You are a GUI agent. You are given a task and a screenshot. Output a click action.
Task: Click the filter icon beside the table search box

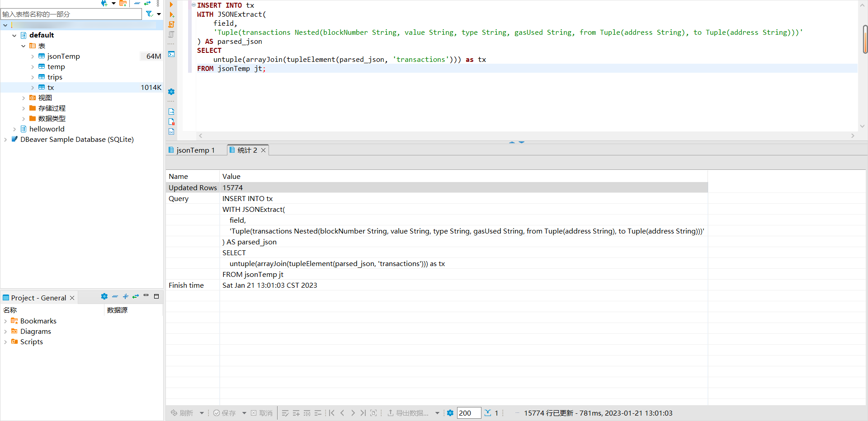click(x=149, y=14)
